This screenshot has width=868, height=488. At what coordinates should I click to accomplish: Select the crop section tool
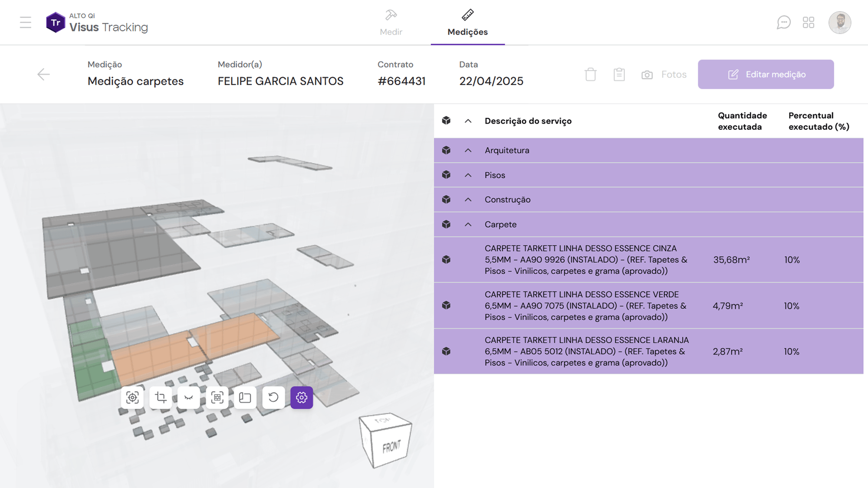[161, 397]
